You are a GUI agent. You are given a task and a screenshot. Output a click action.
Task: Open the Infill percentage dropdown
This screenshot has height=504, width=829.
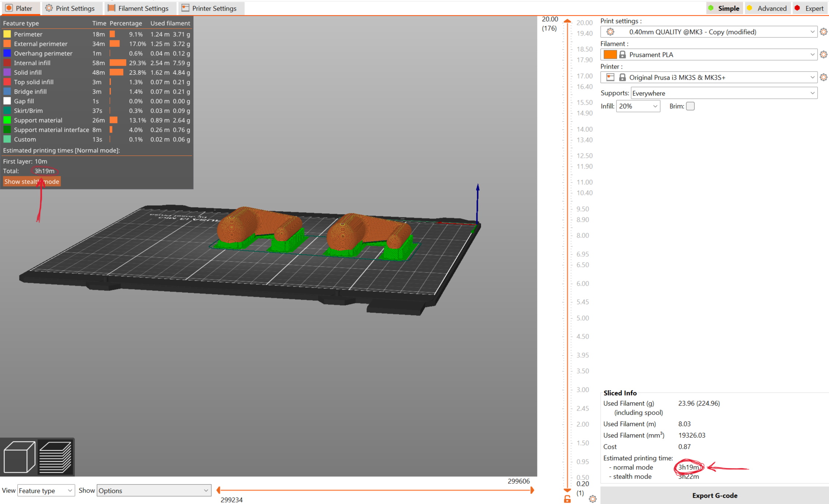(x=638, y=106)
